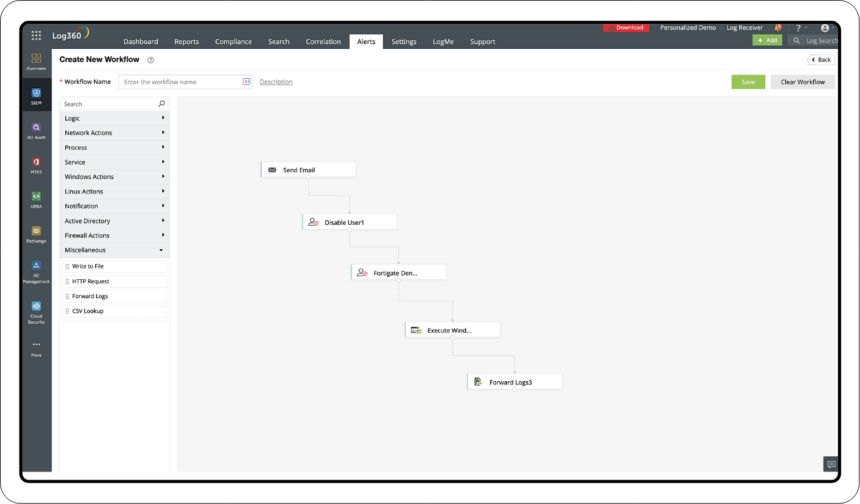Open the Log Receiver link

pyautogui.click(x=745, y=28)
